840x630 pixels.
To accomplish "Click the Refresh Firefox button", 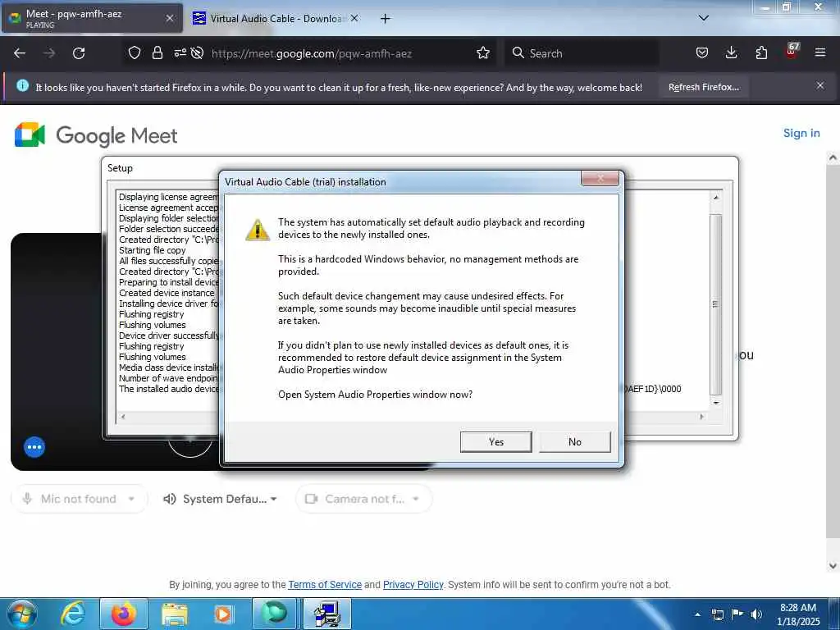I will click(x=703, y=87).
